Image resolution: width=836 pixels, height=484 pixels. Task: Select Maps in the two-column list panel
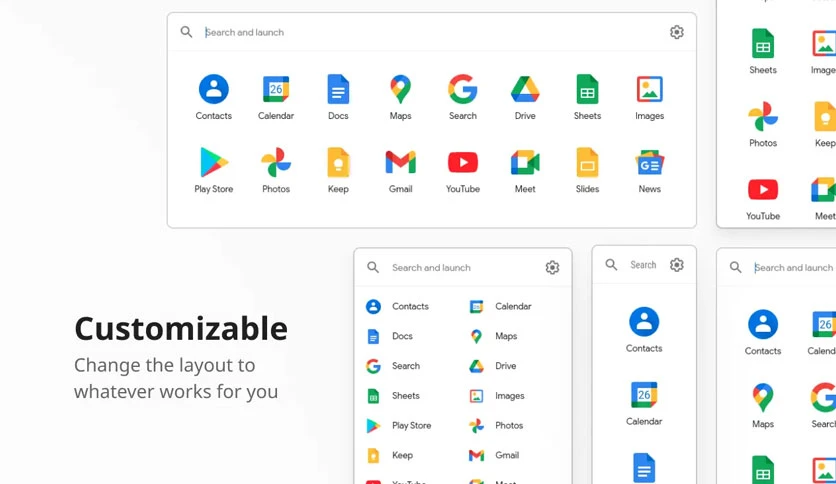coord(493,336)
